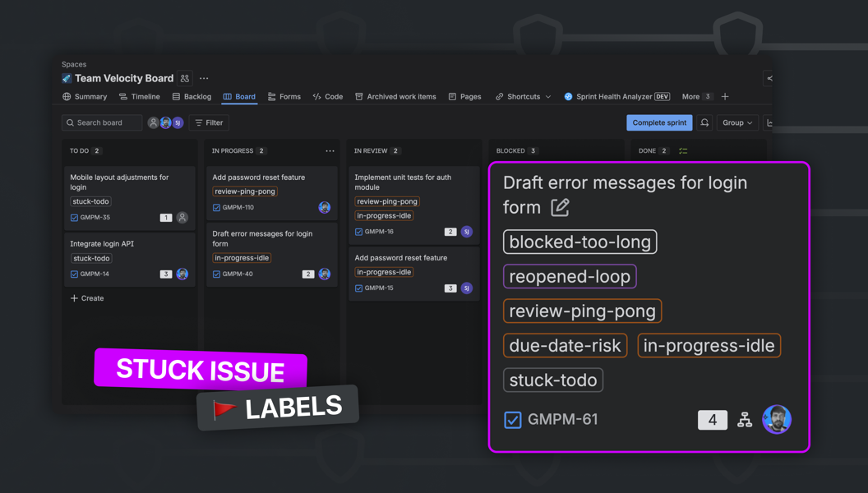
Task: Click the edit pencil icon beside the card title
Action: point(560,208)
